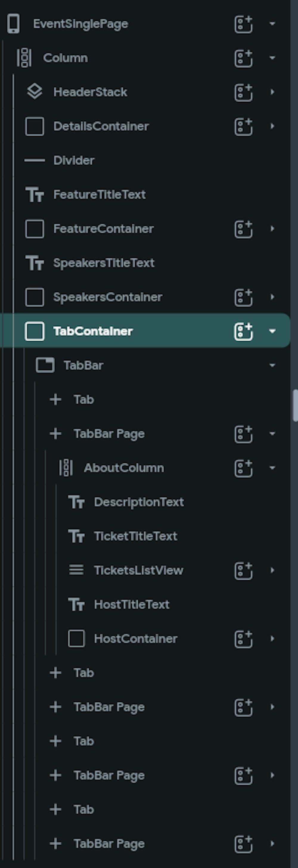Viewport: 298px width, 868px height.
Task: Click the add-child icon beside EventSinglePage
Action: 243,24
